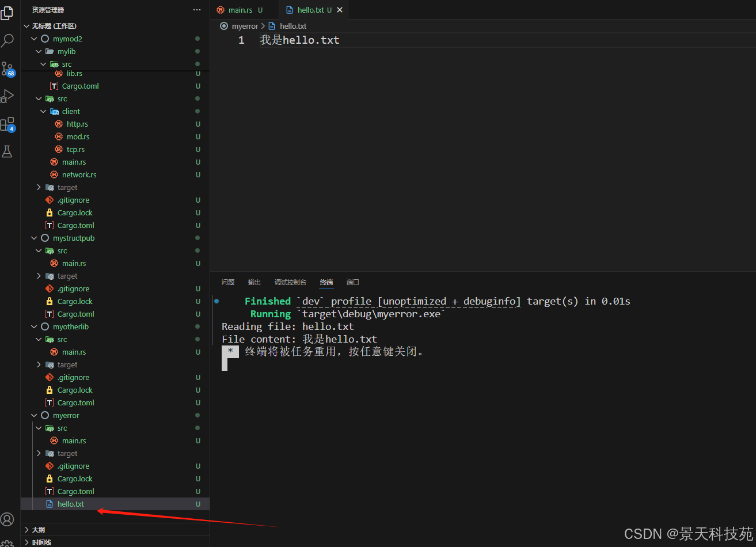Click the target\debug\myerror.exe path in terminal

click(371, 314)
